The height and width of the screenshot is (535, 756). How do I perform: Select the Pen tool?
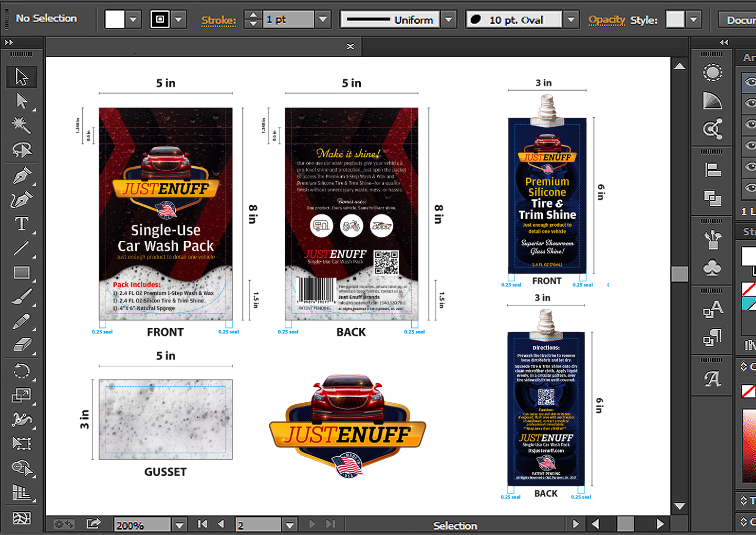pos(21,175)
